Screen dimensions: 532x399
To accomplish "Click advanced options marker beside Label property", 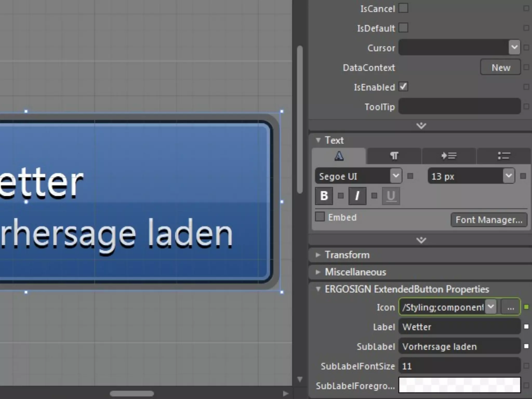I will tap(526, 327).
